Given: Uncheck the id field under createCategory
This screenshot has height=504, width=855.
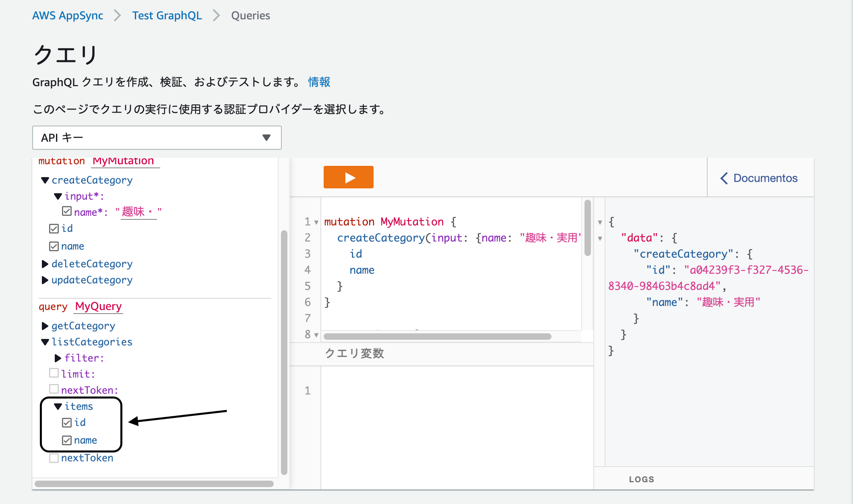Looking at the screenshot, I should tap(54, 229).
